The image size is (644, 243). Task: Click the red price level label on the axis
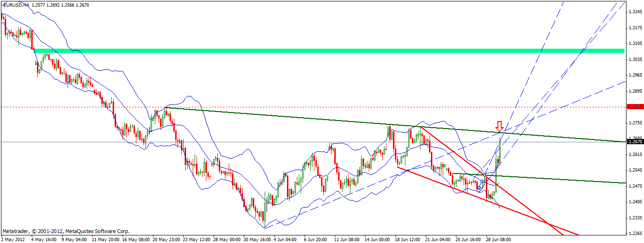pos(635,107)
